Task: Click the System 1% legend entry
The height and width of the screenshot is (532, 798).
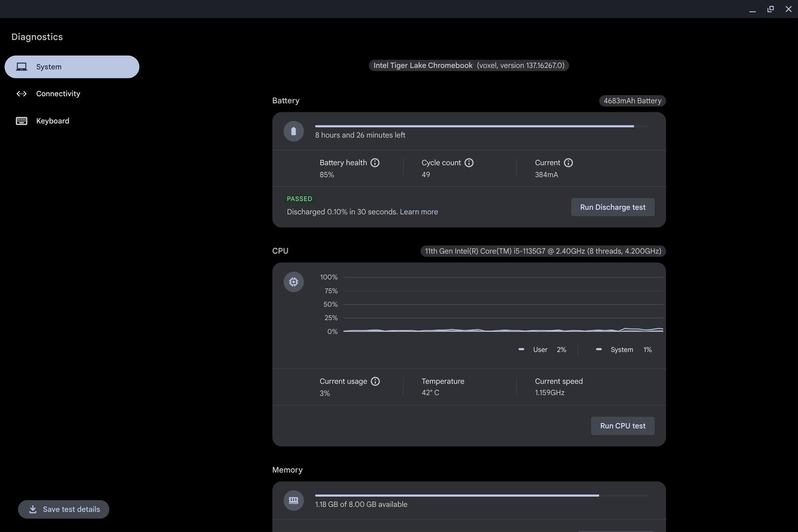Action: tap(624, 350)
